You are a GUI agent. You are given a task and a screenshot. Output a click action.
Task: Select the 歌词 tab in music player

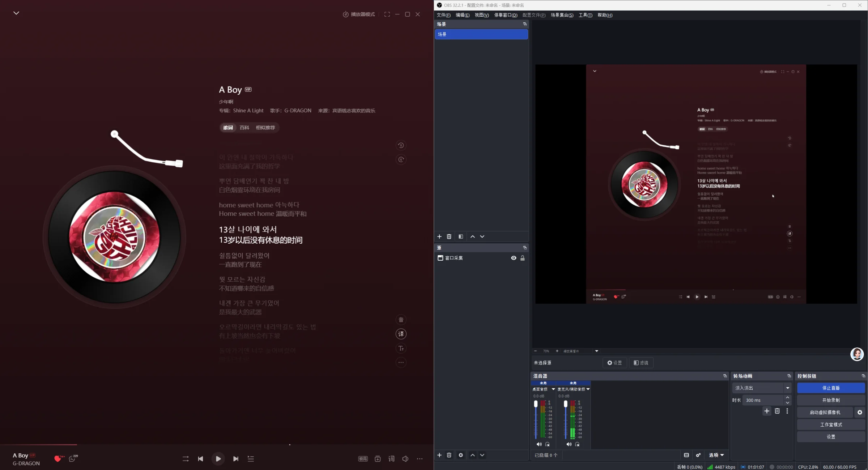pos(228,127)
